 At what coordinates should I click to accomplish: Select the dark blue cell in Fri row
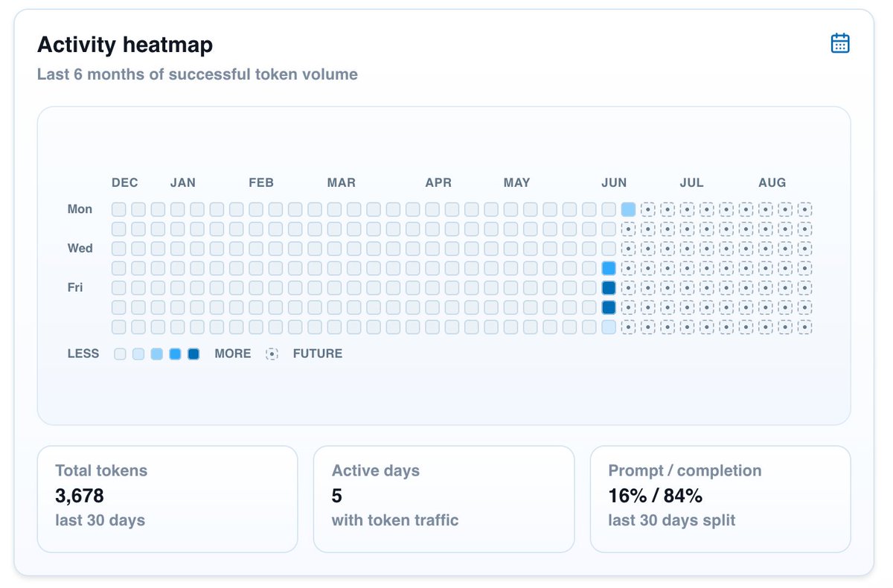609,288
